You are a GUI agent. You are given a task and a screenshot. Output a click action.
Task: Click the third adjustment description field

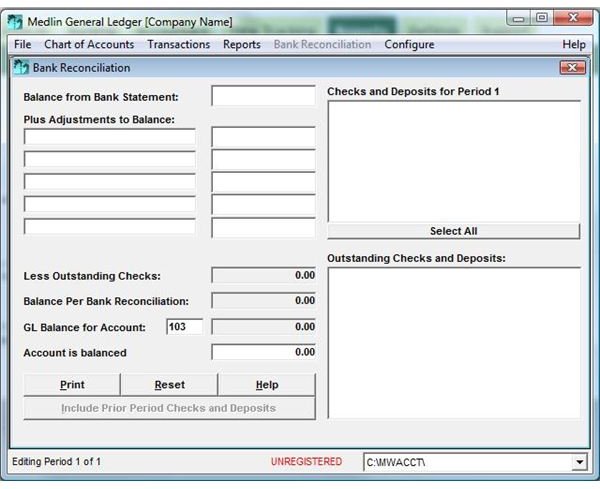(x=110, y=182)
